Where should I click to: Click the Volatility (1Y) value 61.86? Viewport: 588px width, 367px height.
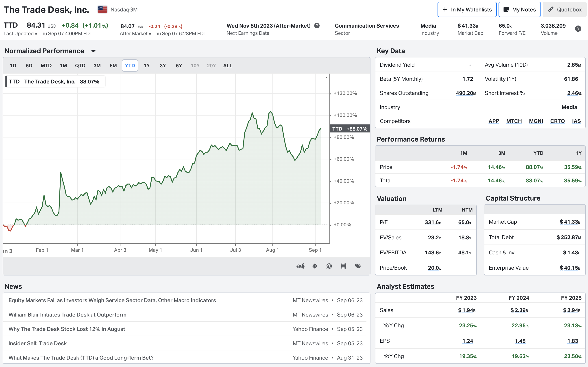point(571,79)
